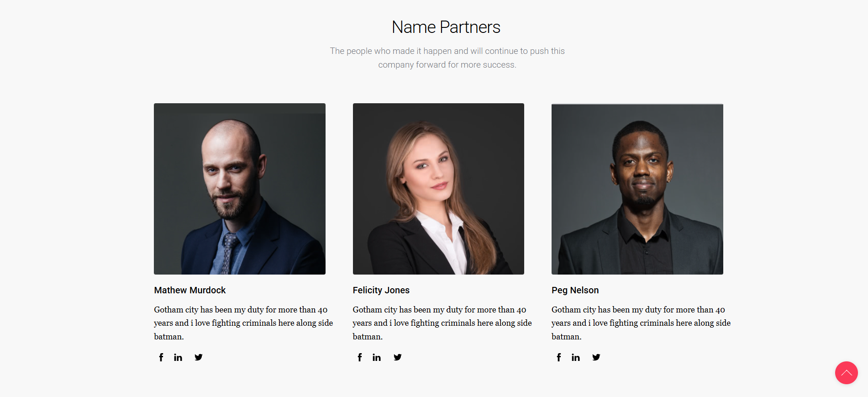Click the Peg Nelson name heading
Viewport: 868px width, 397px height.
pos(575,290)
